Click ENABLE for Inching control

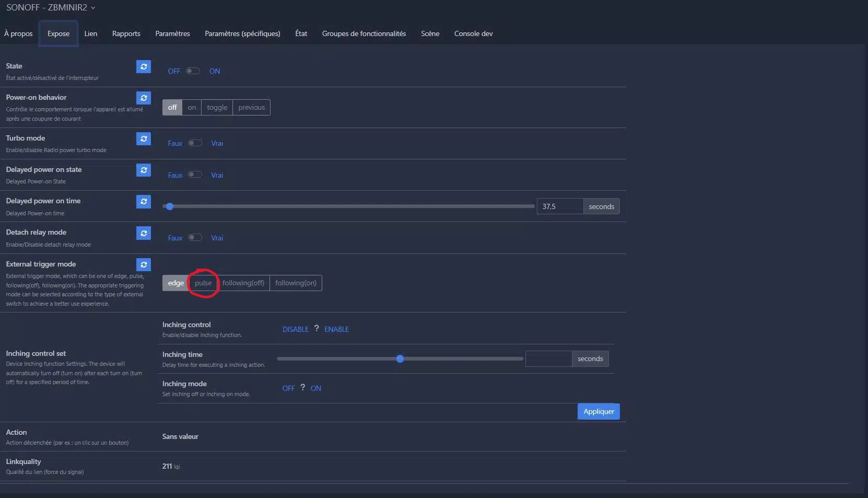pos(336,330)
